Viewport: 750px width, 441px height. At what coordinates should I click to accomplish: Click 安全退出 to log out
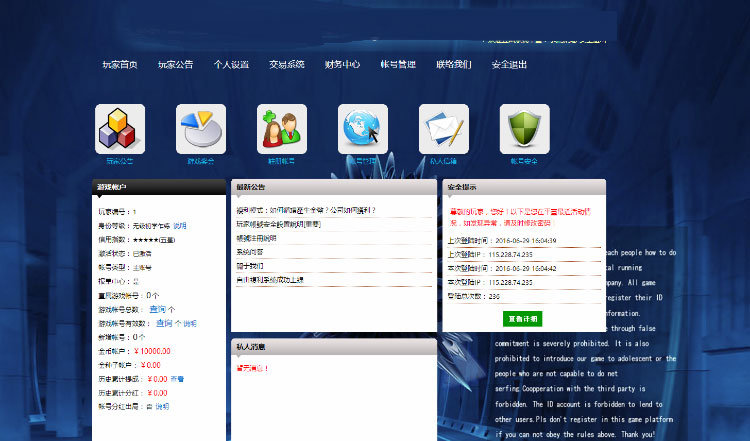[x=509, y=64]
